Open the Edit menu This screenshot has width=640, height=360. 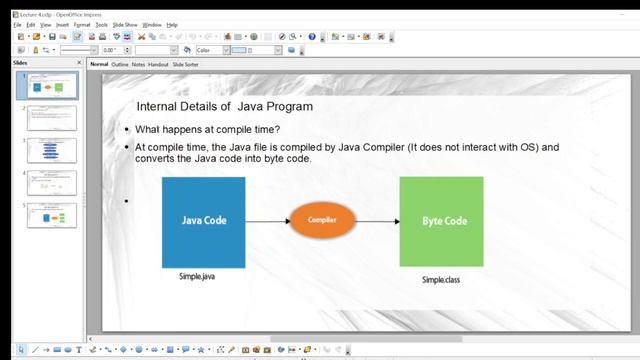(x=31, y=25)
